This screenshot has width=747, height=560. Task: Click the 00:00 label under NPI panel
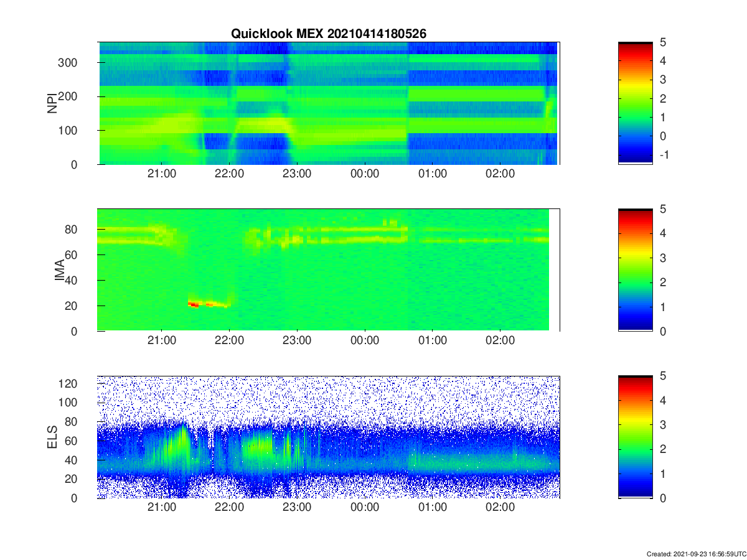[x=365, y=174]
